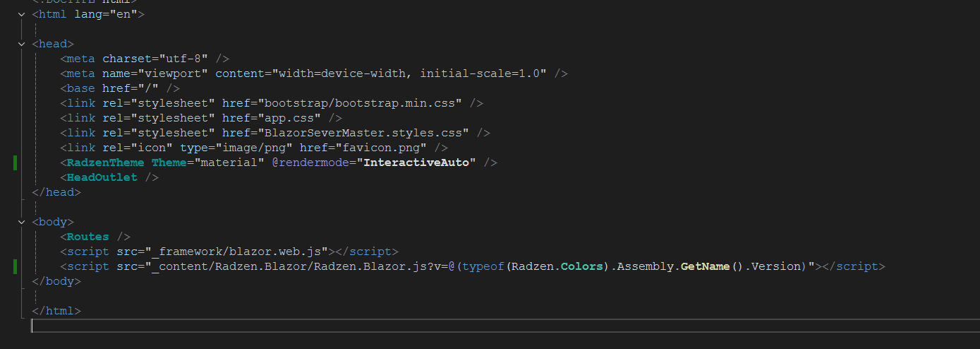The image size is (980, 349).
Task: Click the base href="/" line
Action: tap(120, 88)
